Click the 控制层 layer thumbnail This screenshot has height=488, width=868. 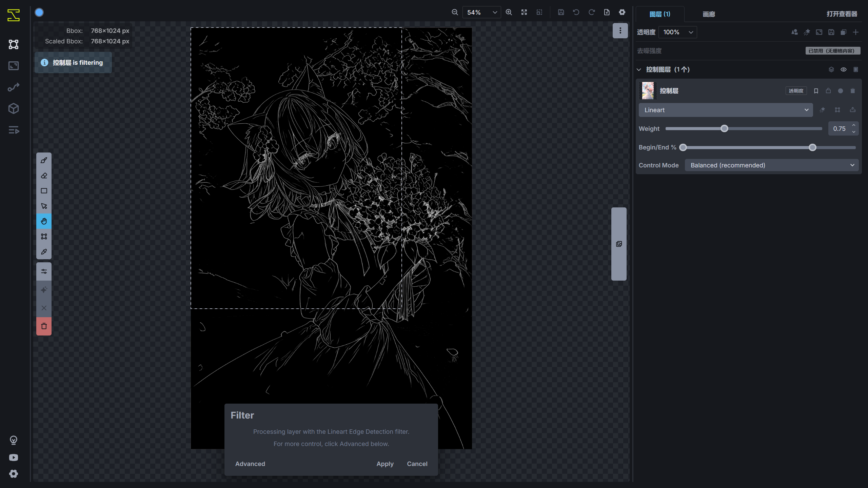tap(648, 90)
